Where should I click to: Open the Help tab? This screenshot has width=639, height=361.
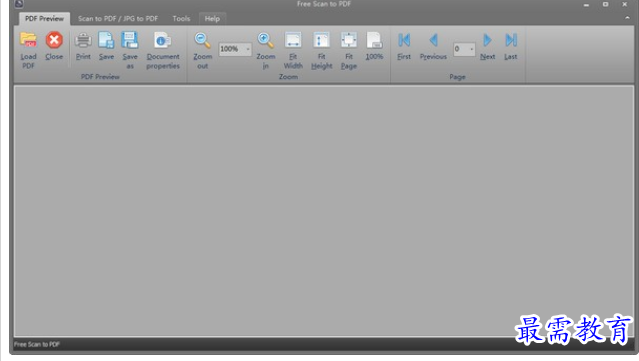(x=212, y=19)
